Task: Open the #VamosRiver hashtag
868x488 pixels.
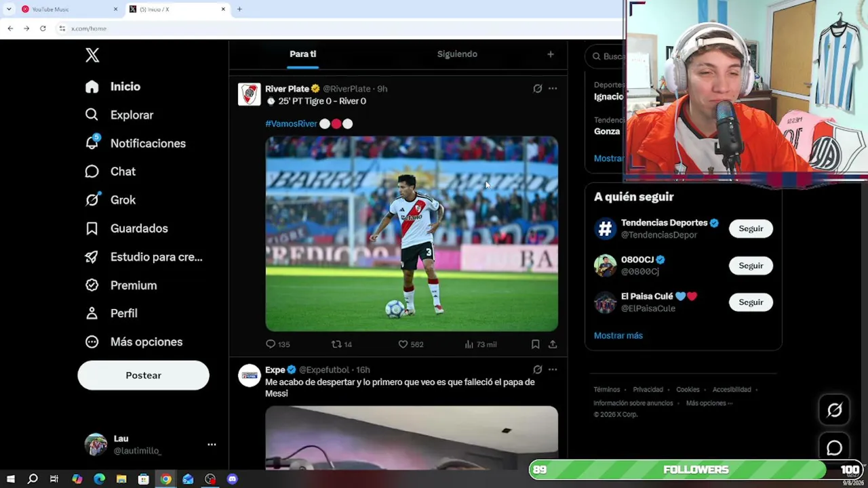Action: pyautogui.click(x=291, y=124)
